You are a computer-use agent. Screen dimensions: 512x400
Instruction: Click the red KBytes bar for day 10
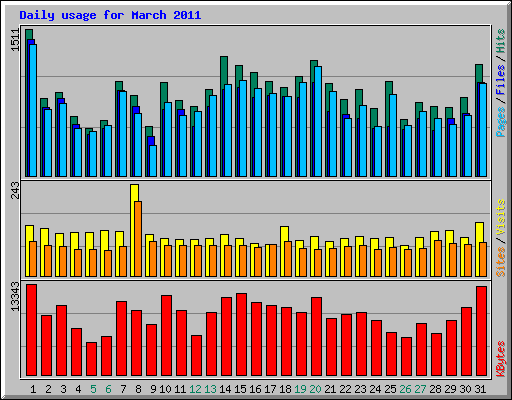(x=166, y=335)
